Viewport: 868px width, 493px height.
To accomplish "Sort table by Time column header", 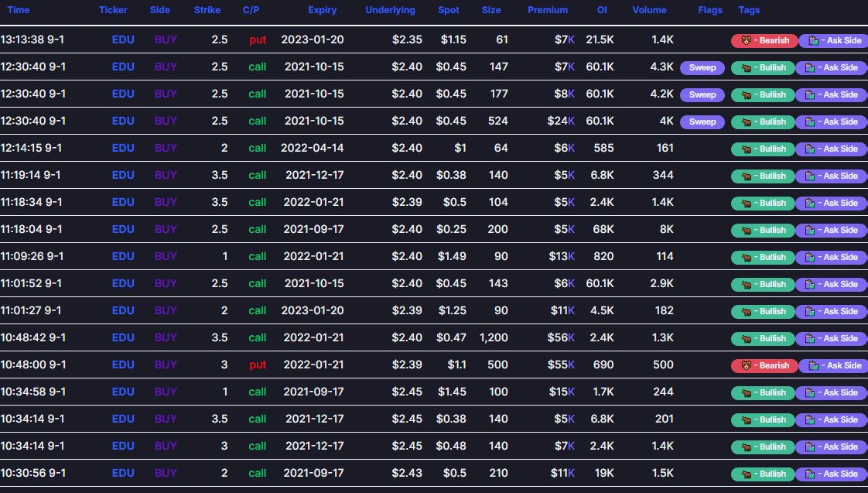I will point(19,10).
